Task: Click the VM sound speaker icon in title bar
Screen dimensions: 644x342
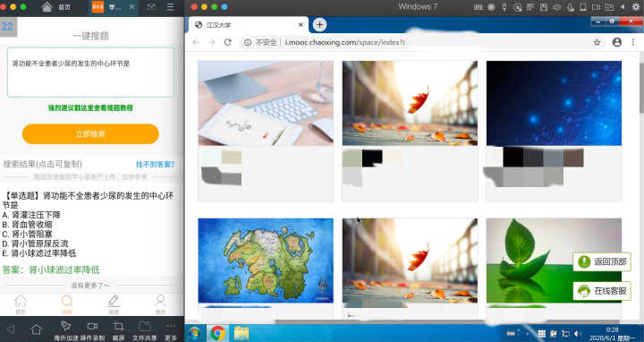Action: (557, 7)
